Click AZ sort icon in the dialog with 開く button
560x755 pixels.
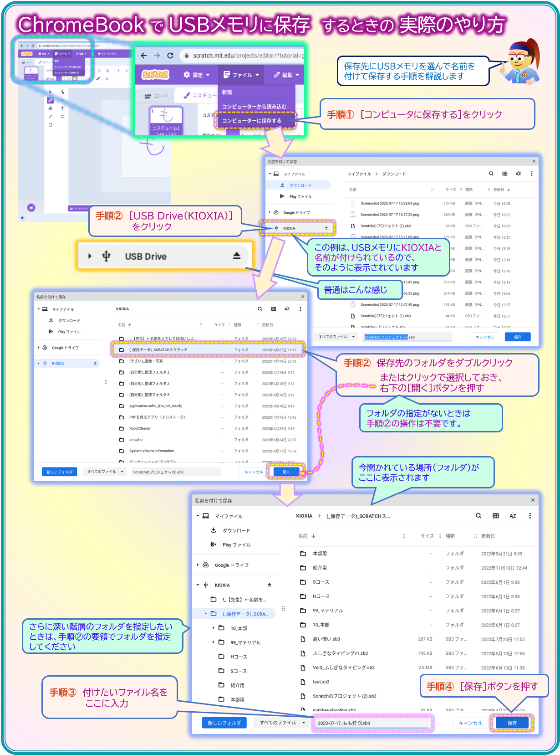click(287, 309)
